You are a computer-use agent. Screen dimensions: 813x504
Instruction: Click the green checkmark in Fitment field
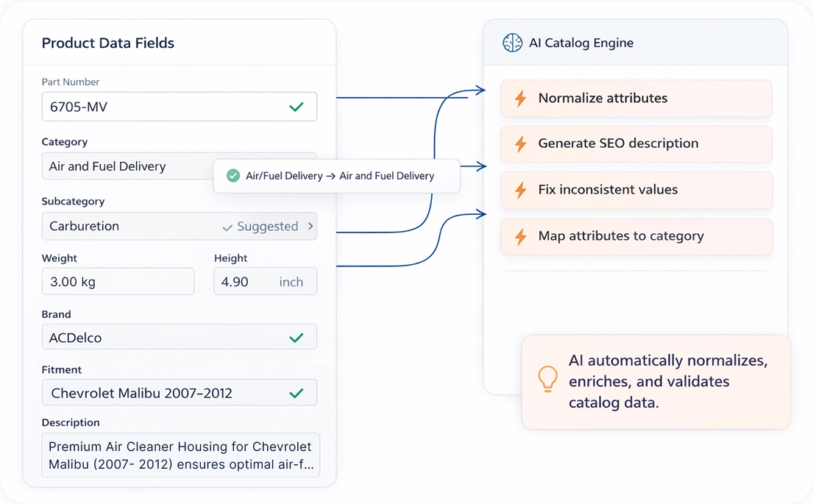[297, 394]
